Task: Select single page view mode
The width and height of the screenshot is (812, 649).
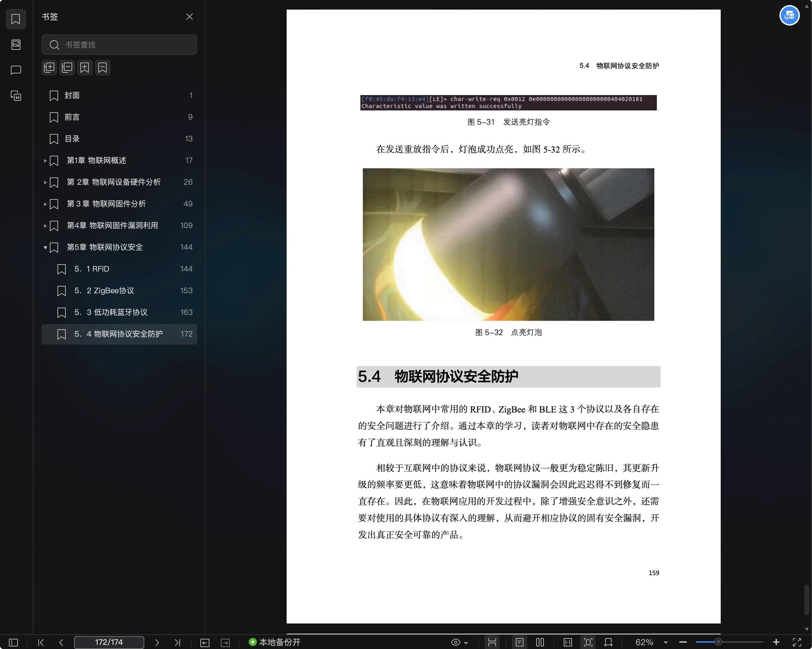Action: click(x=520, y=642)
